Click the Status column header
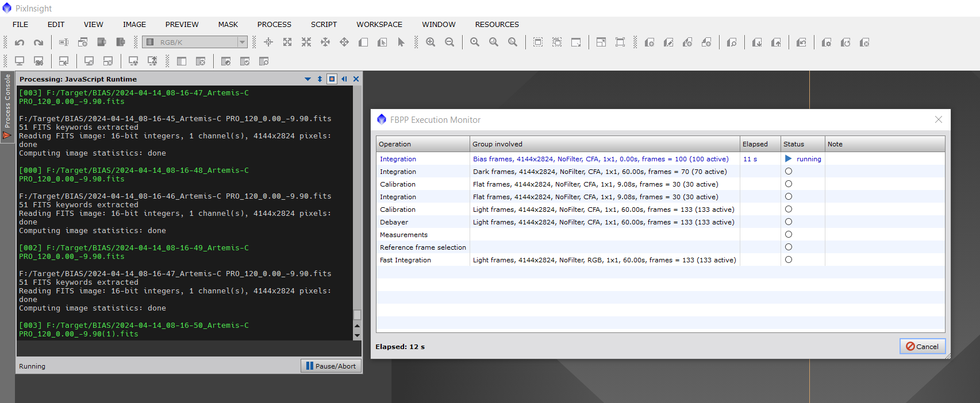Screen dimensions: 980x403 803,144
